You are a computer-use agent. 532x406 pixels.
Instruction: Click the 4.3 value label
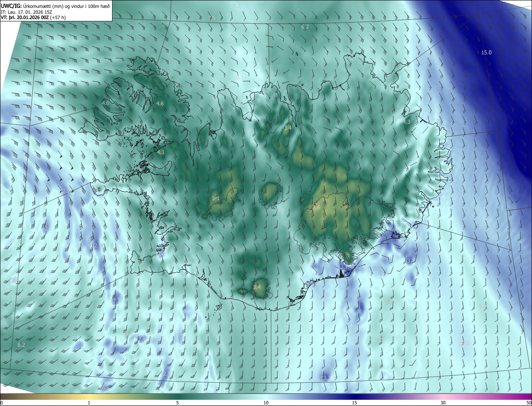pos(406,122)
